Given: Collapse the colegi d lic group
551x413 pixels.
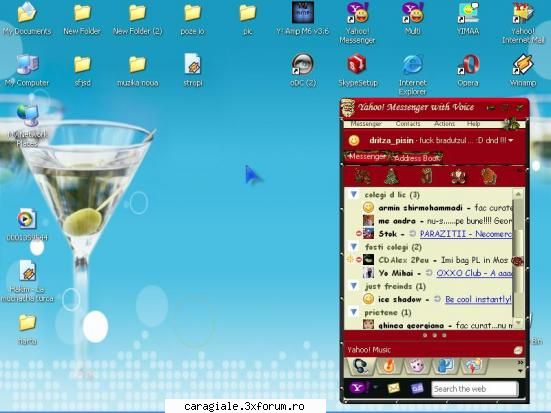Looking at the screenshot, I should 354,194.
